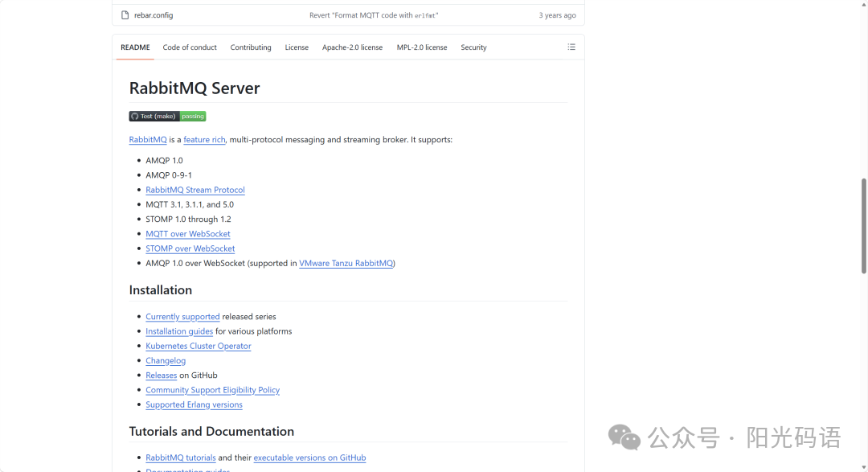Open Community Support Eligibility Policy link
This screenshot has height=472, width=868.
[x=212, y=389]
